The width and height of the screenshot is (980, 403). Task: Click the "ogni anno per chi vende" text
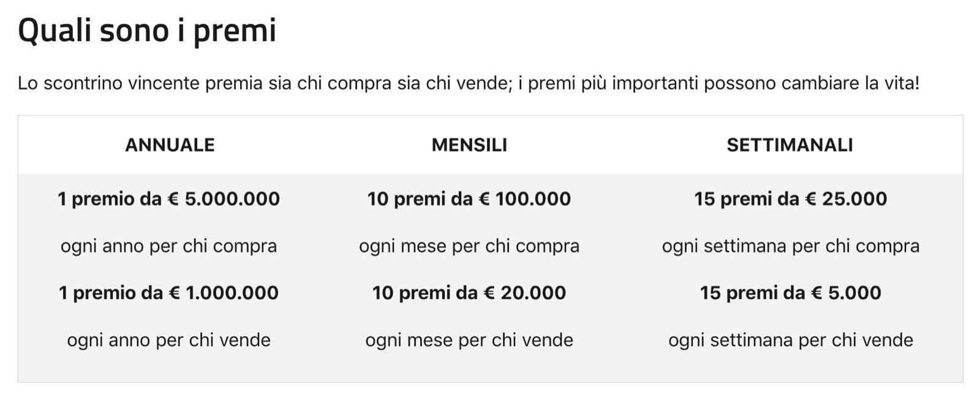pos(168,340)
